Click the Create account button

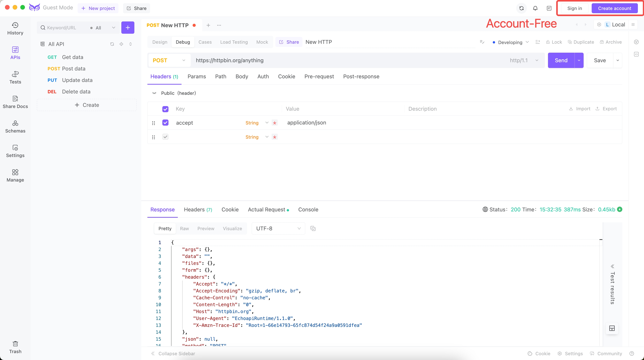[615, 8]
